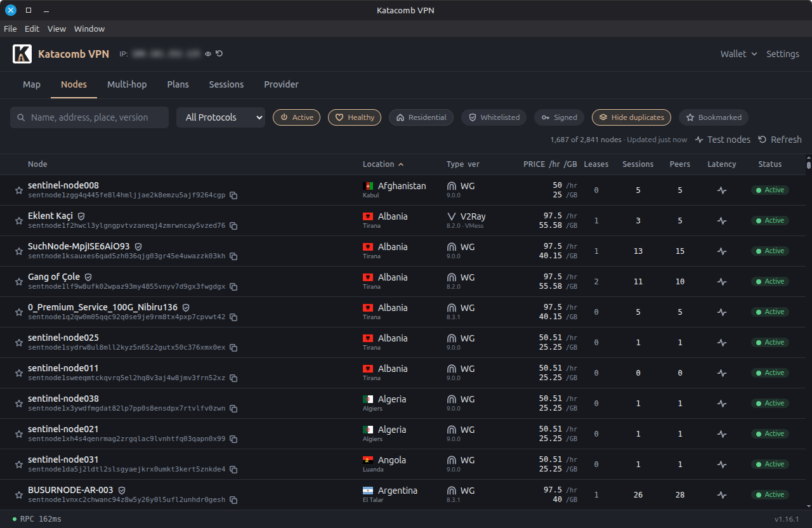
Task: Toggle the Healthy filter chip
Action: 355,117
